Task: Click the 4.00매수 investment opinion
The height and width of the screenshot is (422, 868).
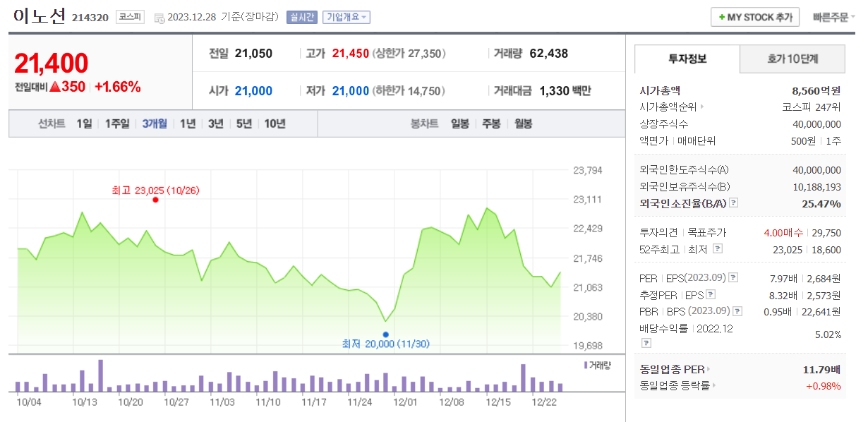Action: tap(783, 232)
